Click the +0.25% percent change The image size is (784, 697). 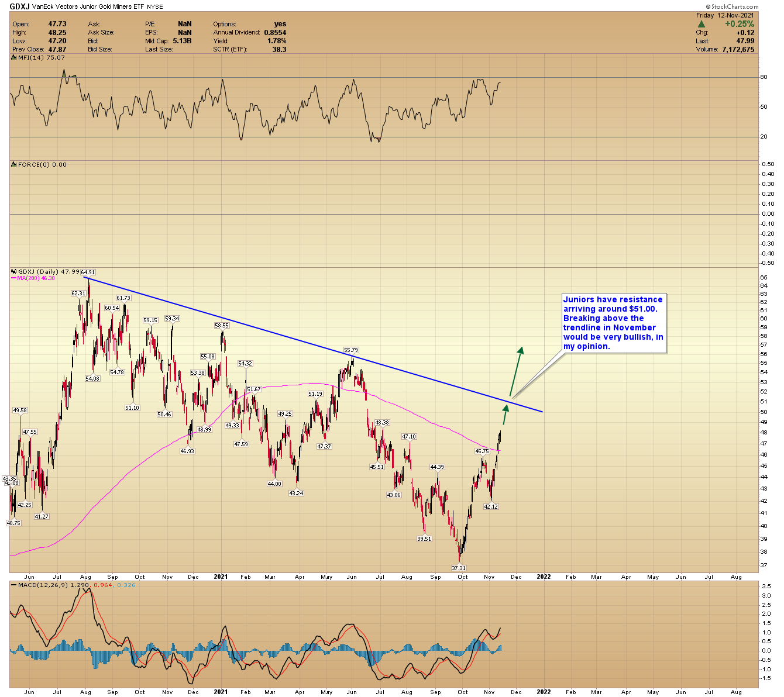click(740, 24)
